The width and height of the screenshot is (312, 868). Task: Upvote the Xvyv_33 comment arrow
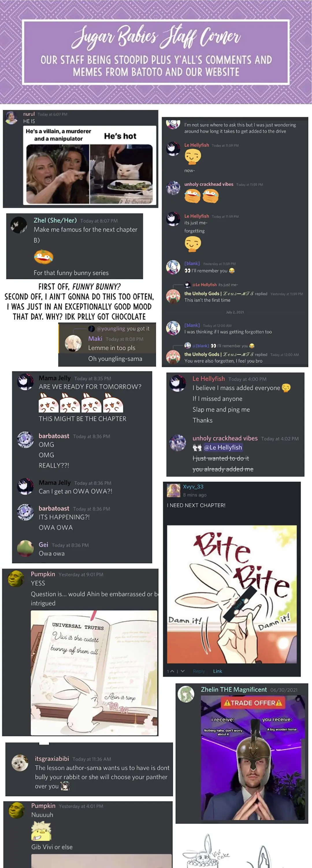point(172,671)
